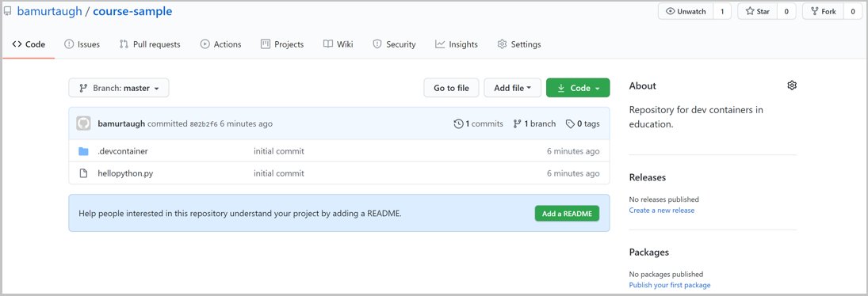Open initial commit message for .devcontainer
This screenshot has width=868, height=296.
(279, 151)
